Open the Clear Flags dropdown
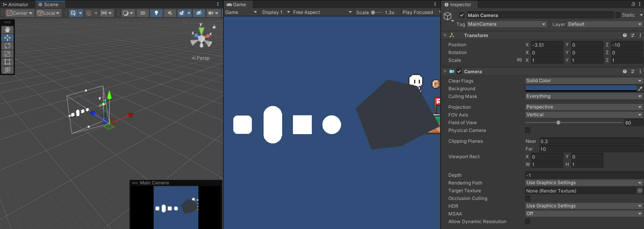Viewport: 644px width, 229px height. [584, 81]
